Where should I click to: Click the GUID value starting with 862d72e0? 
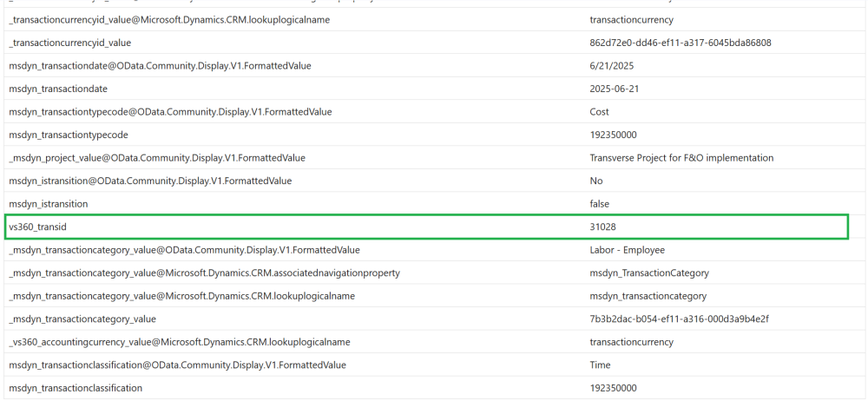(680, 43)
